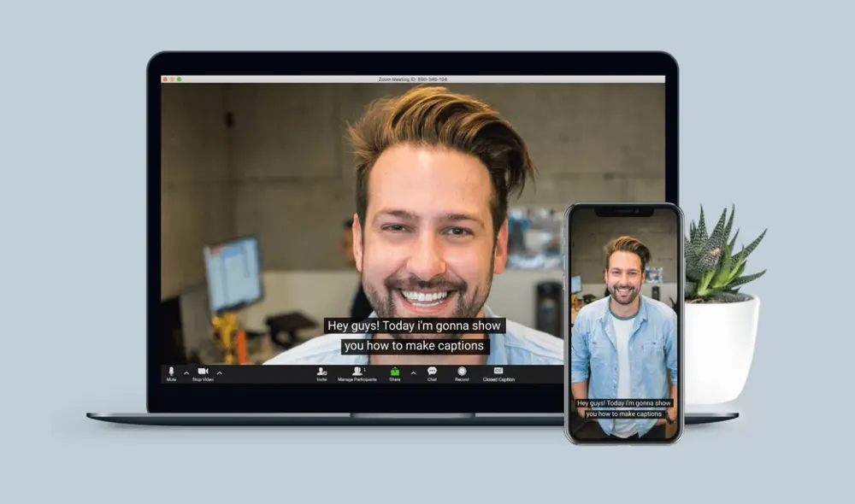Start recording with the Record icon
Screen dimensions: 855x504
[462, 372]
